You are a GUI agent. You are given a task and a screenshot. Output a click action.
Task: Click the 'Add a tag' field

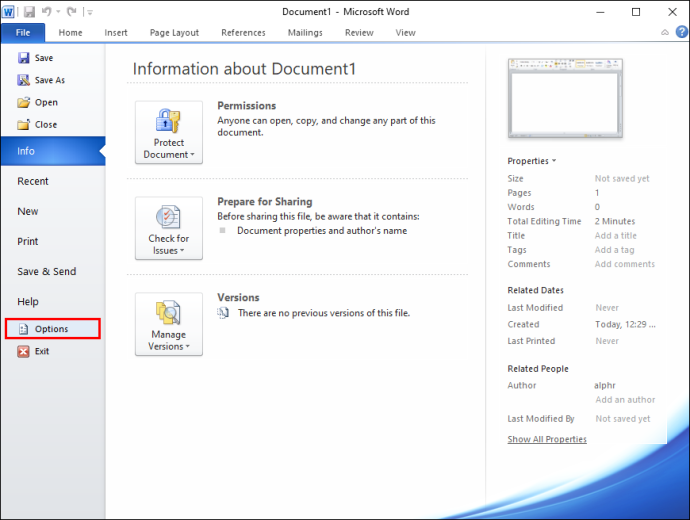614,250
